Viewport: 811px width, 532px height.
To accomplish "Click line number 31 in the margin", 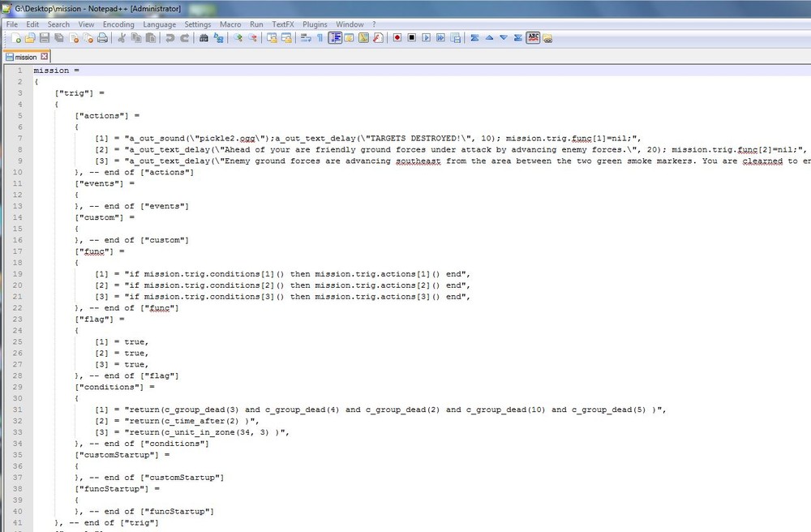I will click(x=19, y=410).
